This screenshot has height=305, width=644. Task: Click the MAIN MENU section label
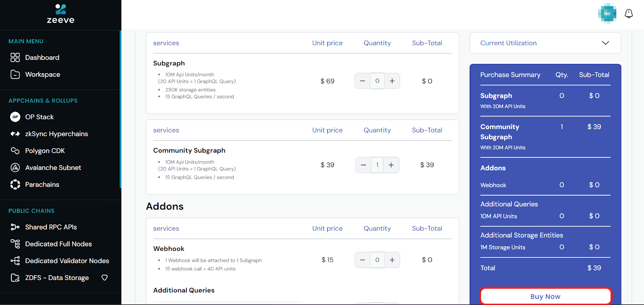coord(26,41)
